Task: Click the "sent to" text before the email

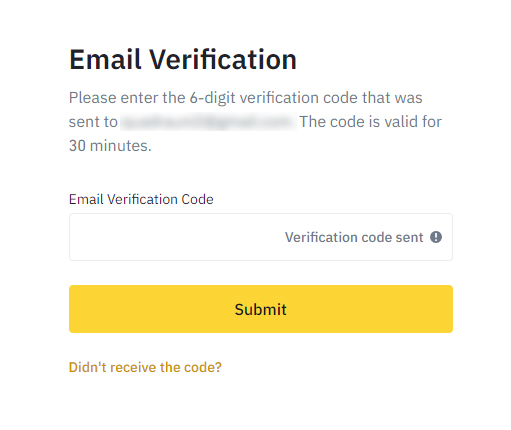Action: tap(93, 122)
